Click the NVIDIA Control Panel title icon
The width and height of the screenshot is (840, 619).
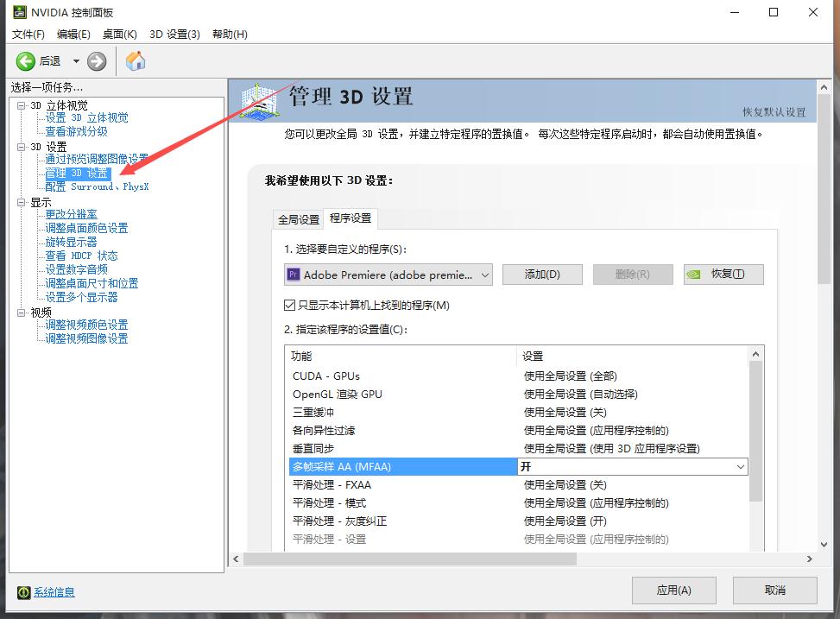click(20, 12)
